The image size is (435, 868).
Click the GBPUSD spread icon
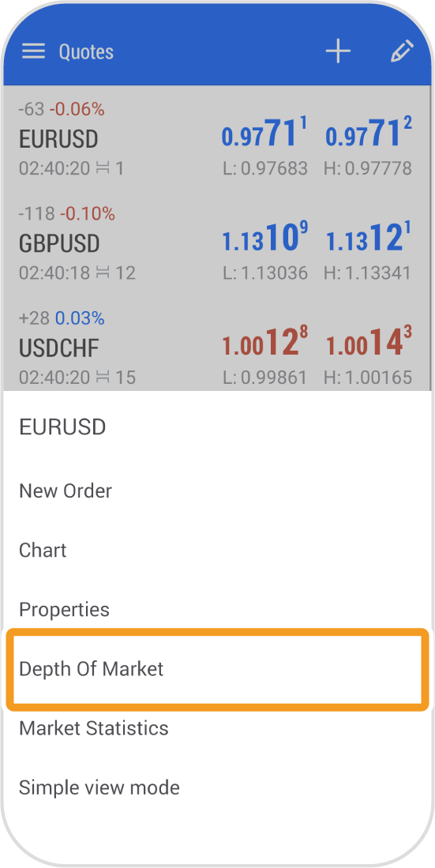(103, 272)
